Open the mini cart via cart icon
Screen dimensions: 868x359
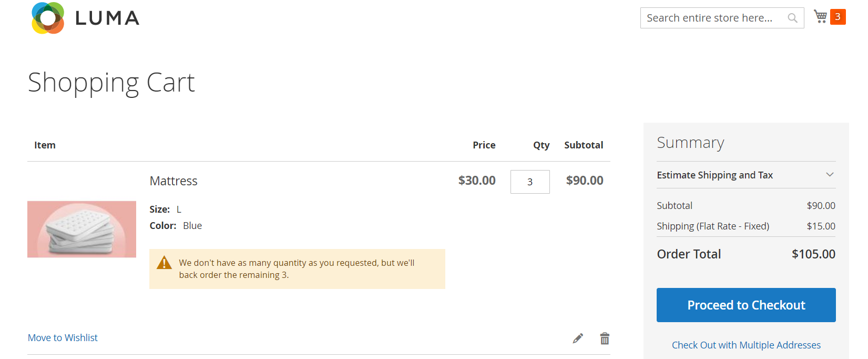[x=820, y=17]
